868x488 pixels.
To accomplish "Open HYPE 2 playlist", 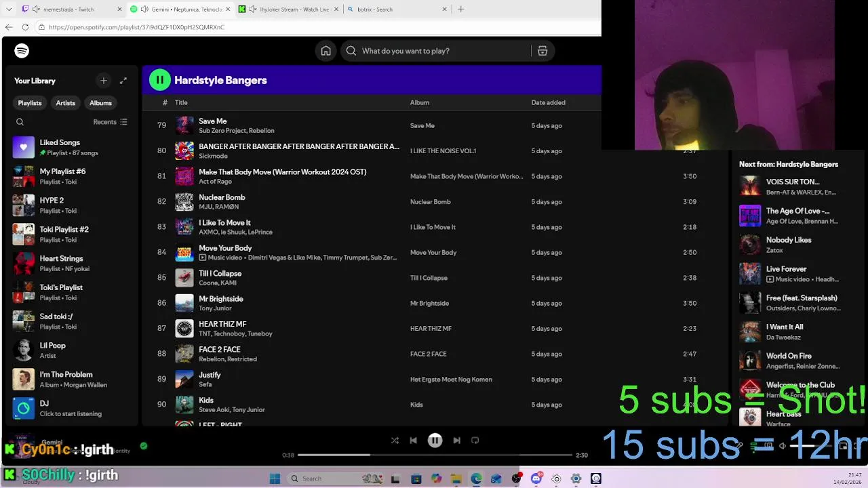I will pos(71,205).
